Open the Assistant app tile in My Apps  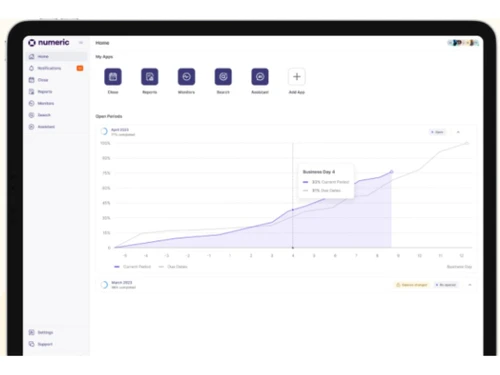point(260,77)
